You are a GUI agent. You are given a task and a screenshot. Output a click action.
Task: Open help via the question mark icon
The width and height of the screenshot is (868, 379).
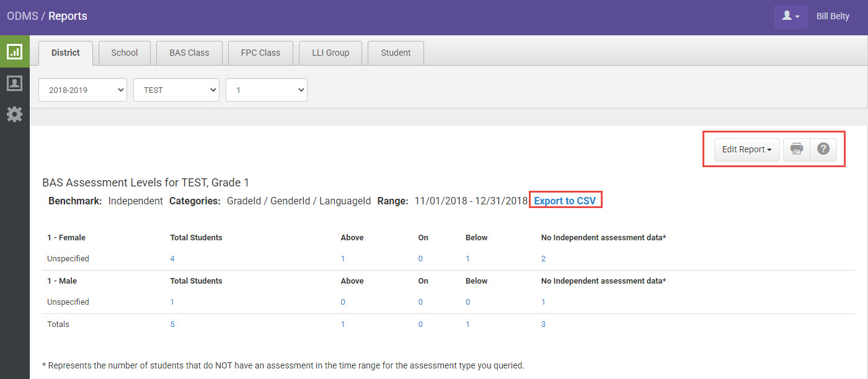pyautogui.click(x=823, y=149)
